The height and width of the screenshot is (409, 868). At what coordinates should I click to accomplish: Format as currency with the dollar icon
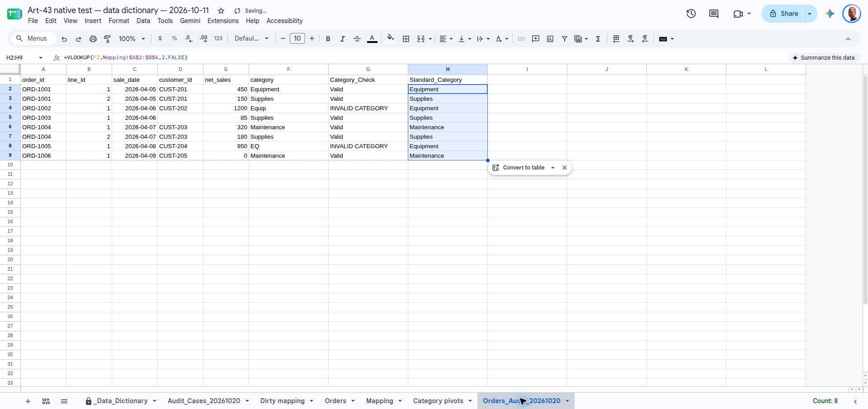(x=160, y=39)
